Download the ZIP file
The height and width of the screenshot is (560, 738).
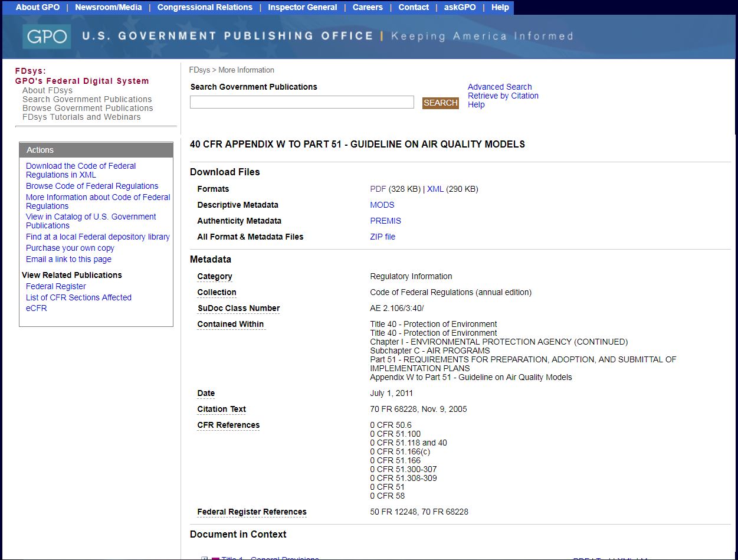[382, 237]
